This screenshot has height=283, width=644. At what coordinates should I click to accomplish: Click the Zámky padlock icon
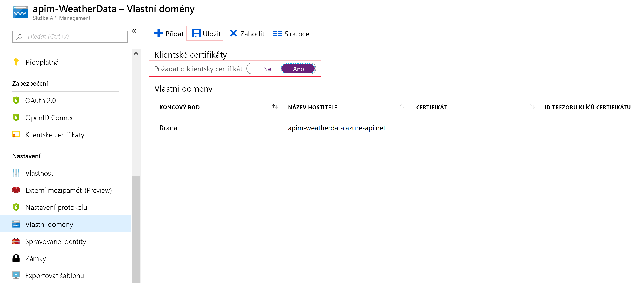16,258
